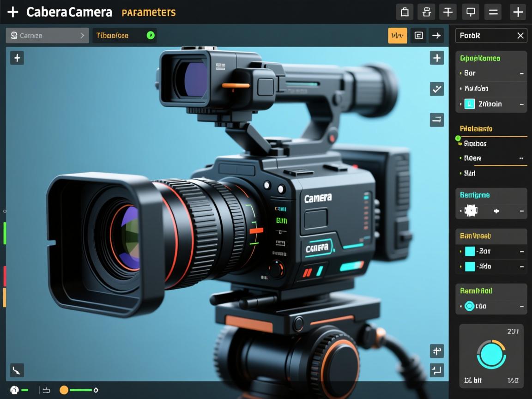Click into the Fotök search field
Viewport: 532px width, 399px height.
click(485, 36)
